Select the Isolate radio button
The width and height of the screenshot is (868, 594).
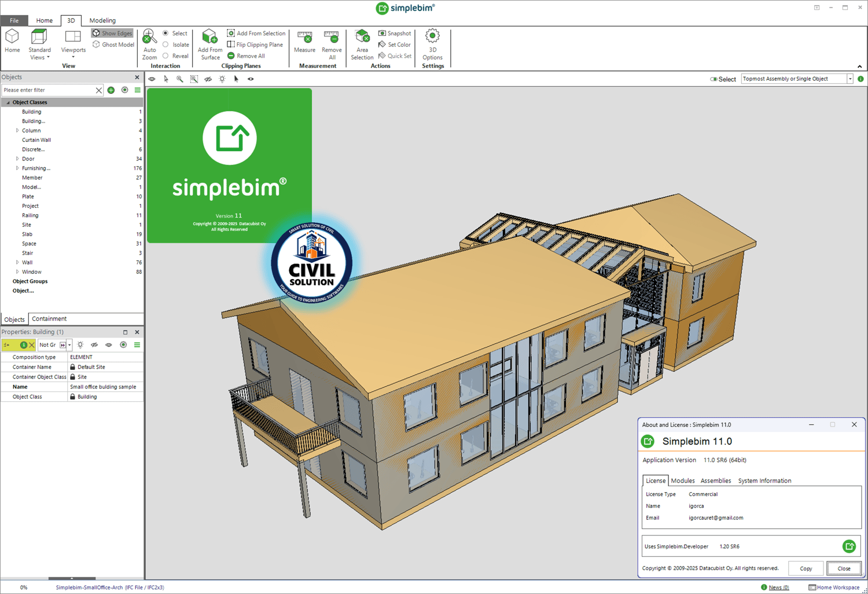tap(166, 45)
